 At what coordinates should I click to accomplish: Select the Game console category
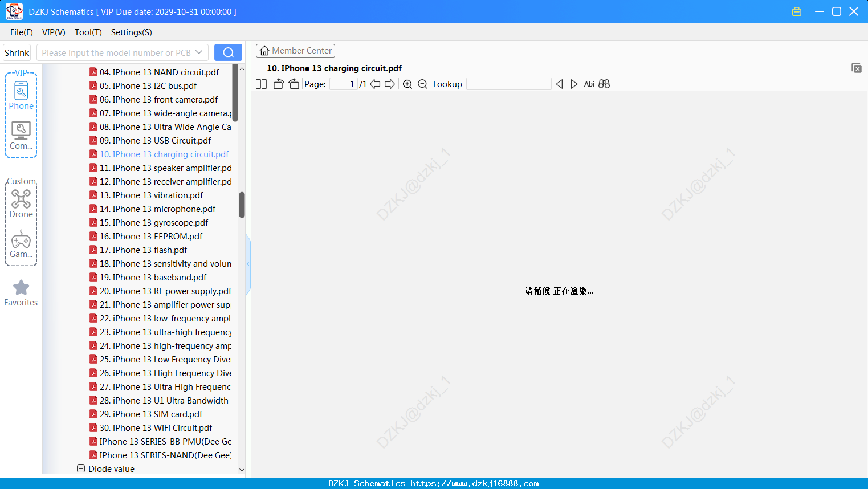21,244
